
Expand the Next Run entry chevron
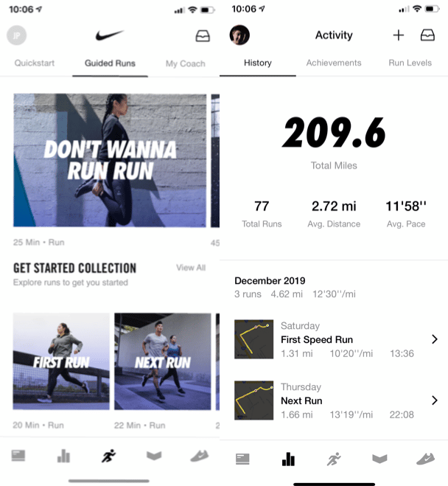click(435, 400)
